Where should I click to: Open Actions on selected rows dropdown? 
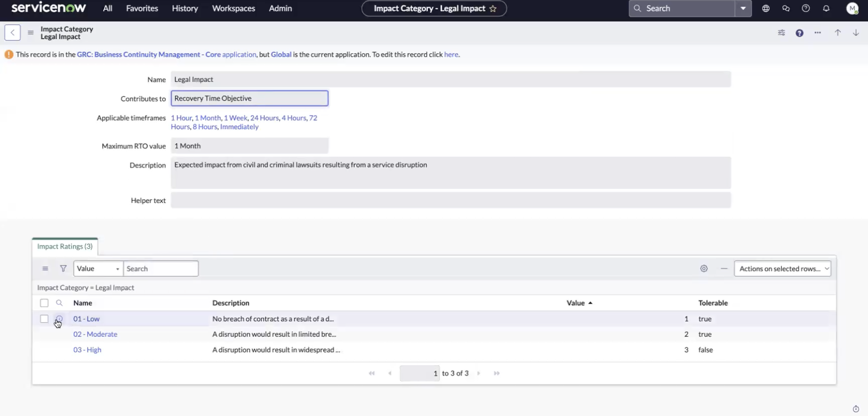click(x=783, y=268)
